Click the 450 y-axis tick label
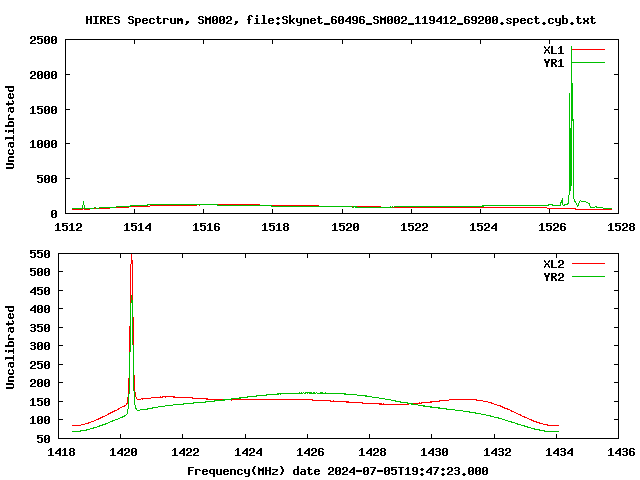The height and width of the screenshot is (480, 640). pyautogui.click(x=40, y=291)
